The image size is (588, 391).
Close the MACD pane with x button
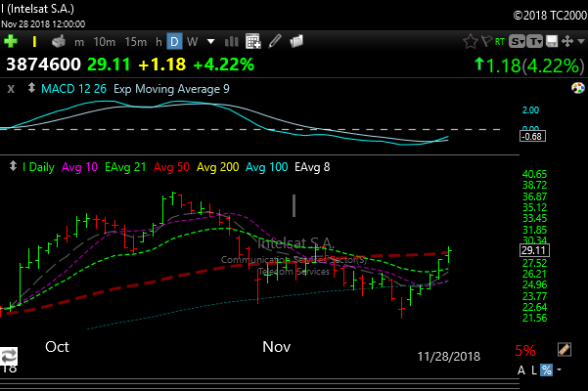pyautogui.click(x=11, y=89)
